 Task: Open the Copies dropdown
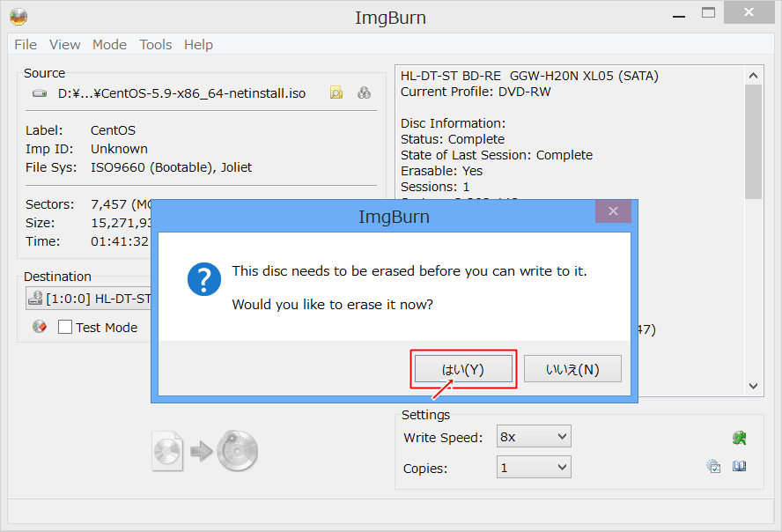(534, 467)
